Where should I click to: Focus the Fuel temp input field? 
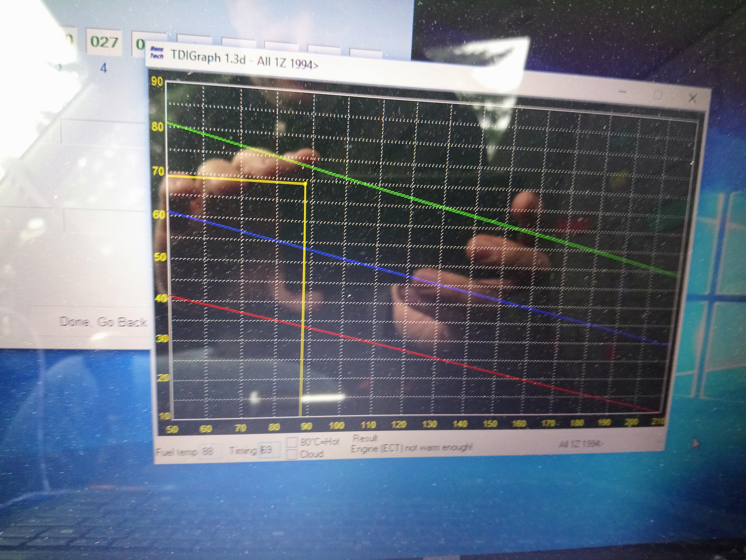click(x=211, y=451)
